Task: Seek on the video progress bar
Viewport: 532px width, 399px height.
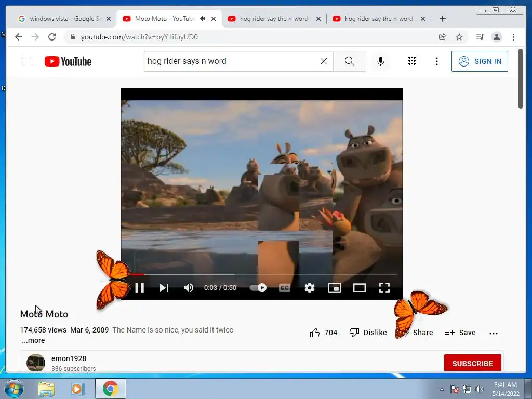Action: coord(262,274)
